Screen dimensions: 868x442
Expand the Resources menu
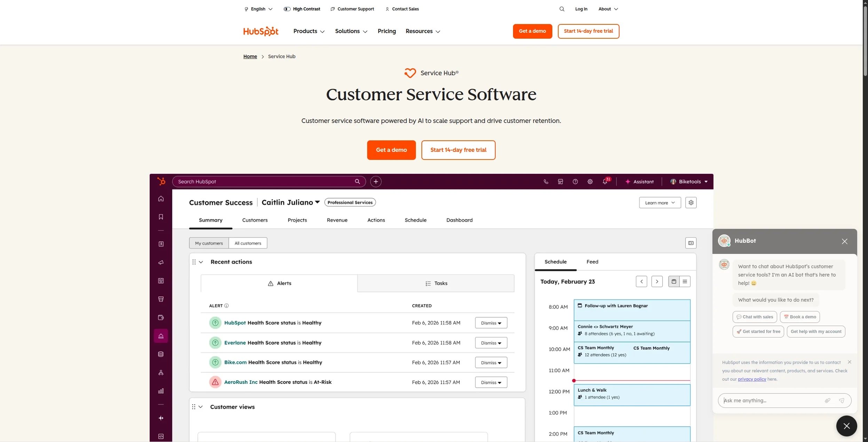(423, 31)
